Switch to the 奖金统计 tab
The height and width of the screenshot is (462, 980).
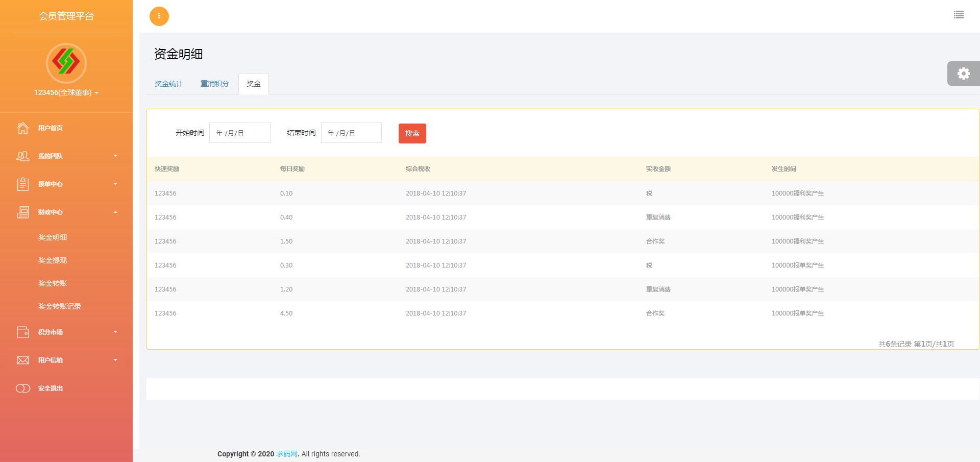click(168, 84)
